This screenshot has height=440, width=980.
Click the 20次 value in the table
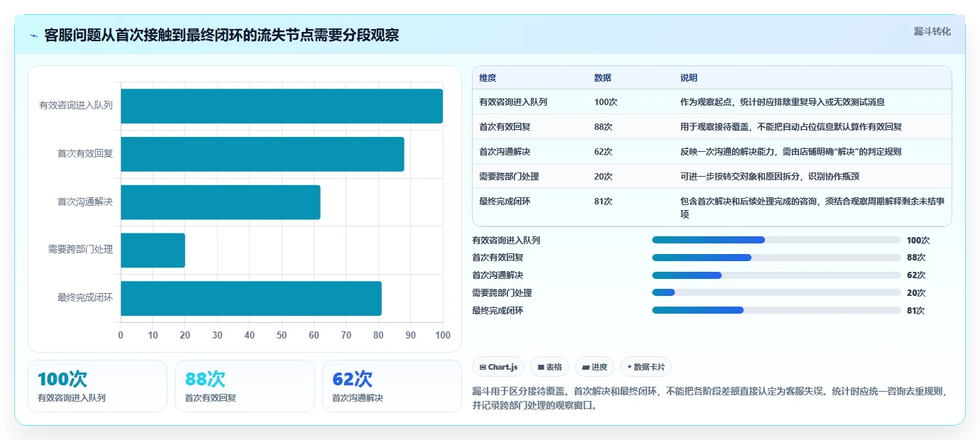[x=604, y=177]
